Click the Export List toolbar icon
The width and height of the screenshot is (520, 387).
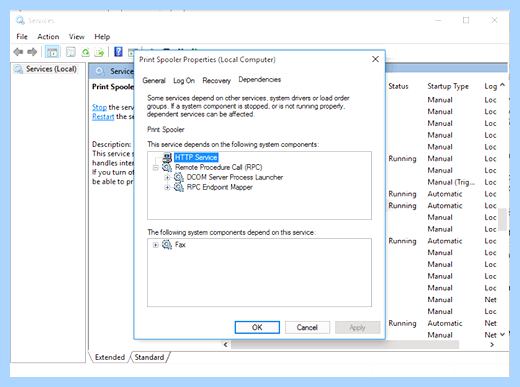click(x=99, y=52)
